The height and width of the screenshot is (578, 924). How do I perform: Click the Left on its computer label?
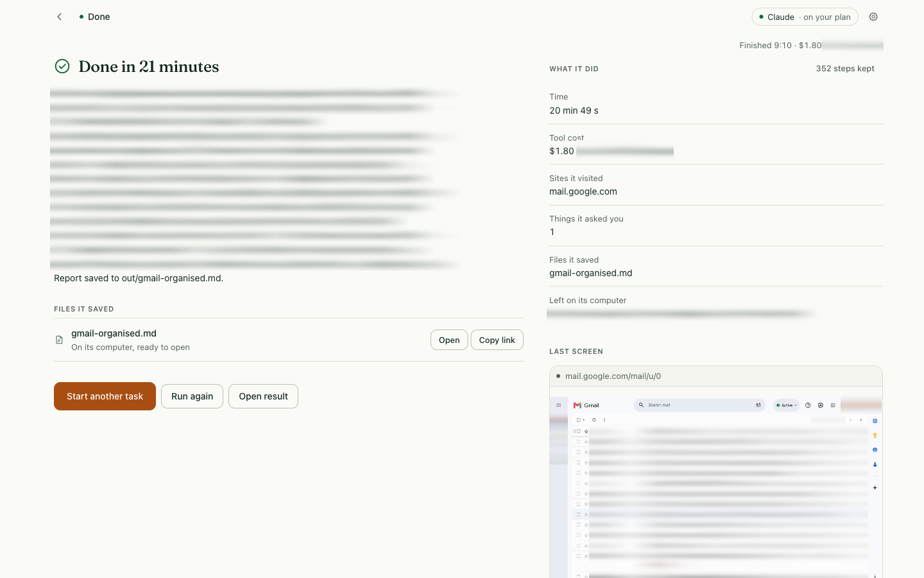(588, 301)
